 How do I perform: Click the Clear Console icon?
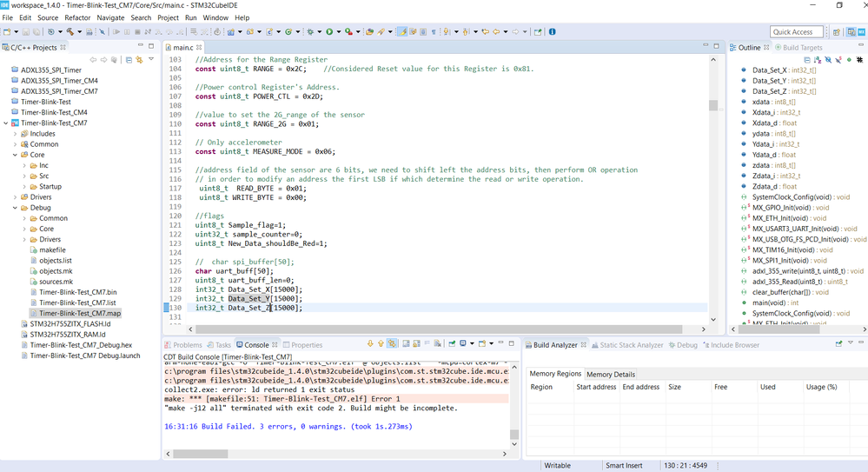coord(437,344)
